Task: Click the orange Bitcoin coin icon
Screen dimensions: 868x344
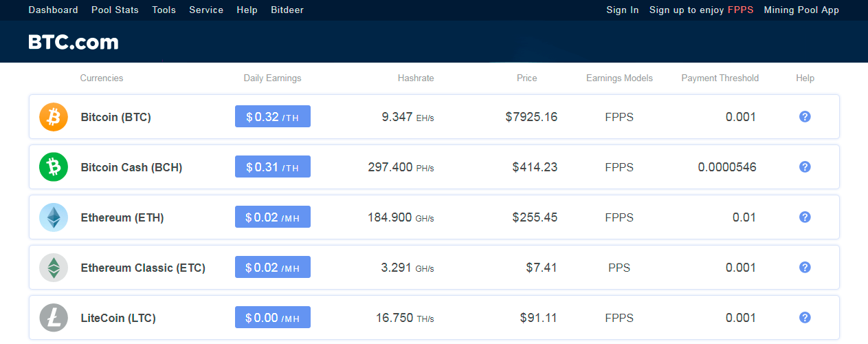Action: 54,117
